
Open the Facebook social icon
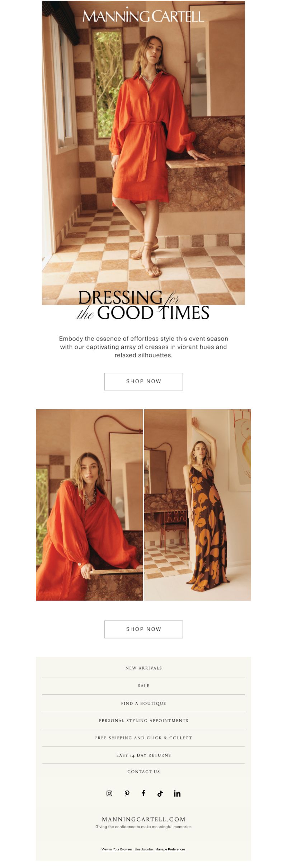click(x=143, y=793)
